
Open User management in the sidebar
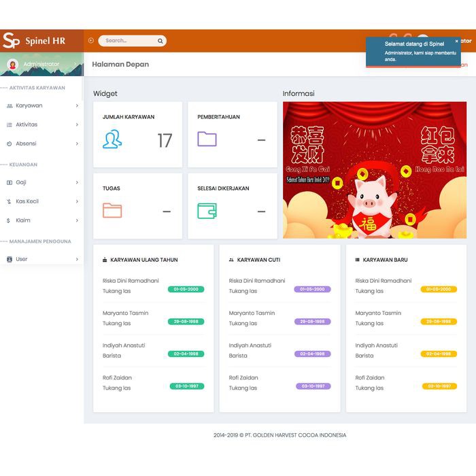pos(22,259)
